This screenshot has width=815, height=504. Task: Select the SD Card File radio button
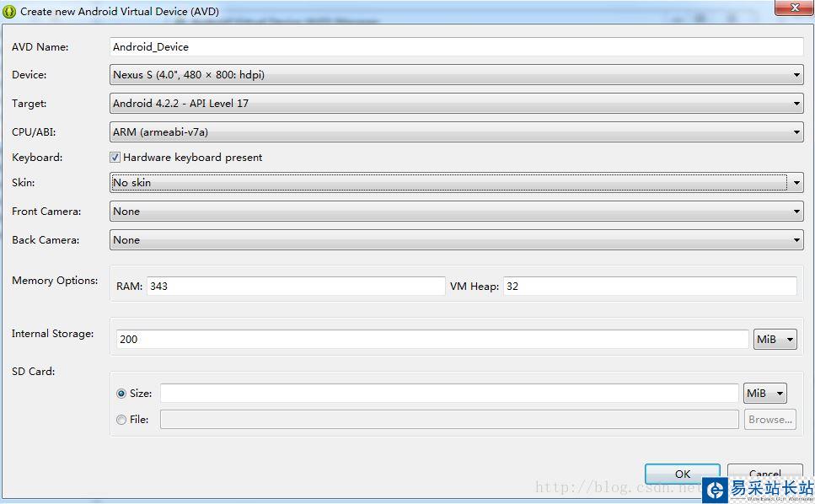[x=121, y=420]
